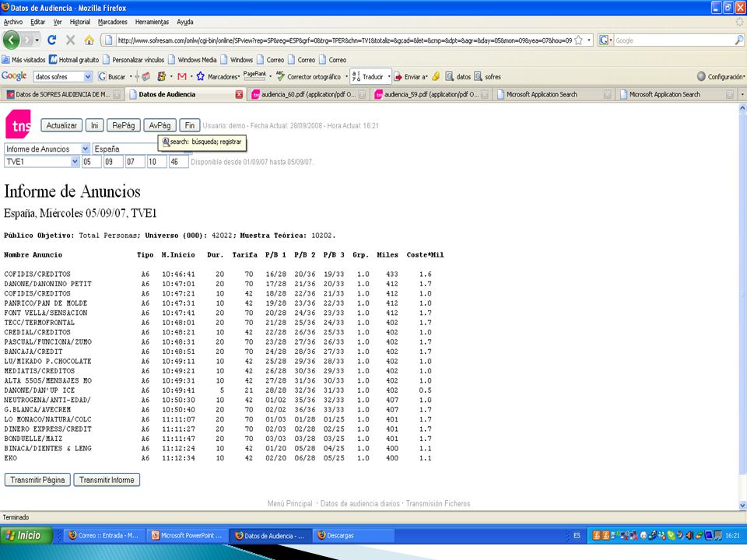Close the Datos de Audiencia tab

click(x=239, y=94)
